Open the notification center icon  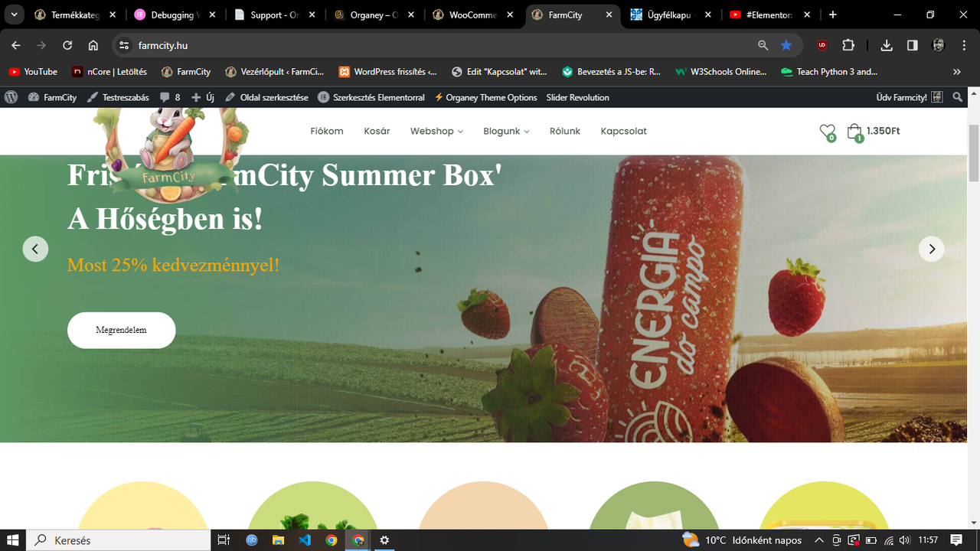(x=956, y=540)
